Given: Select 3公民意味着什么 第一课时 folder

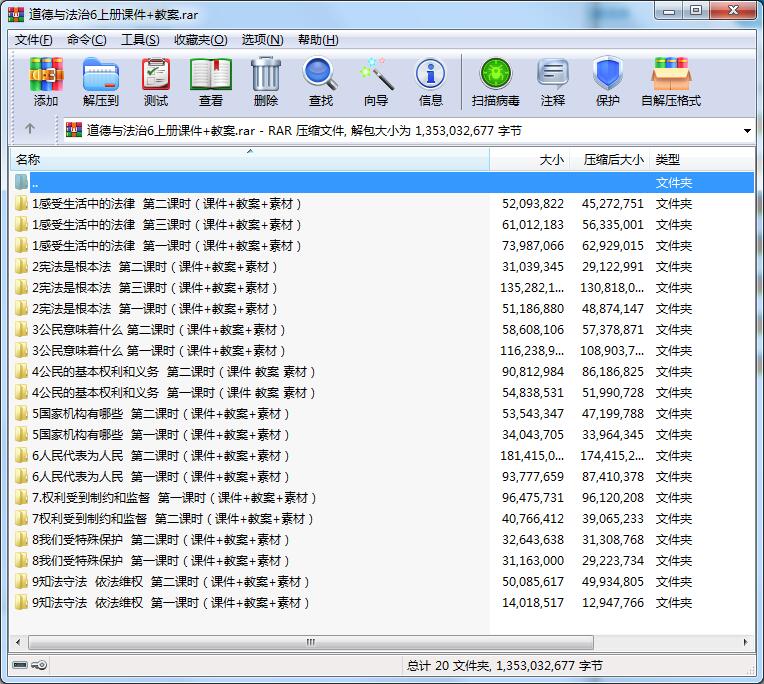Looking at the screenshot, I should click(x=158, y=351).
